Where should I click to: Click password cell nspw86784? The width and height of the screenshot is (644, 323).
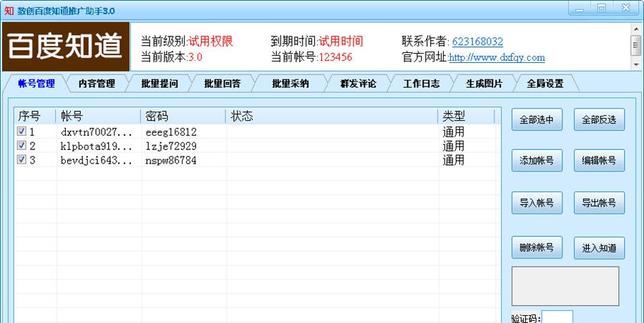point(171,160)
